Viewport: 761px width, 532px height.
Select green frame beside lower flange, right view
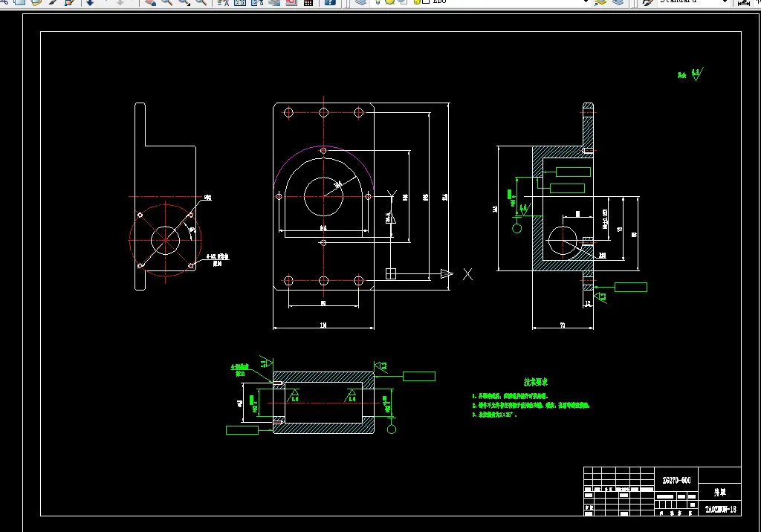coord(630,288)
